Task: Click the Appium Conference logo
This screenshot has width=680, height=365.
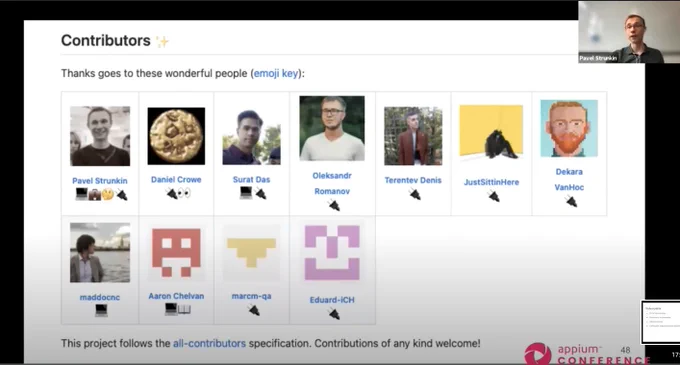Action: (586, 354)
